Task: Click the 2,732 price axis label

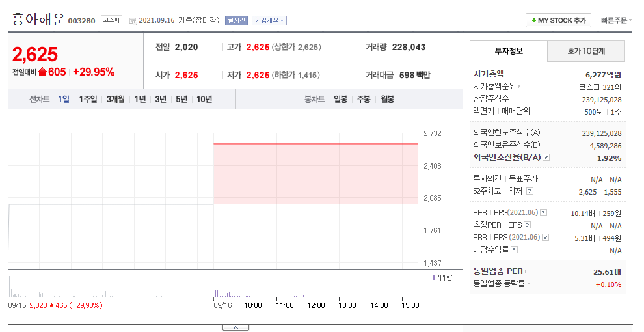Action: coord(432,133)
